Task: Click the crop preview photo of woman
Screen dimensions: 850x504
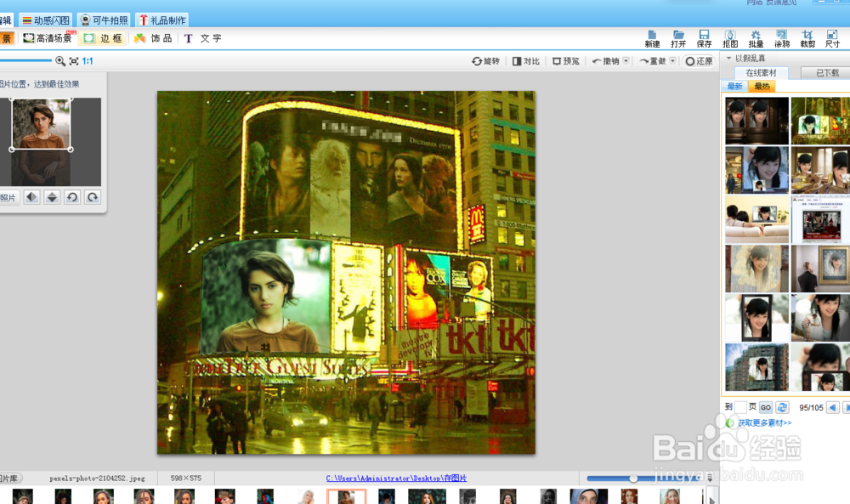Action: [x=41, y=124]
